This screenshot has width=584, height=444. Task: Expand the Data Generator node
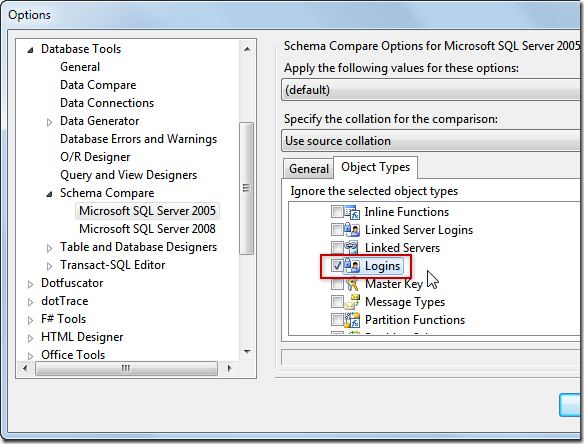(x=49, y=122)
